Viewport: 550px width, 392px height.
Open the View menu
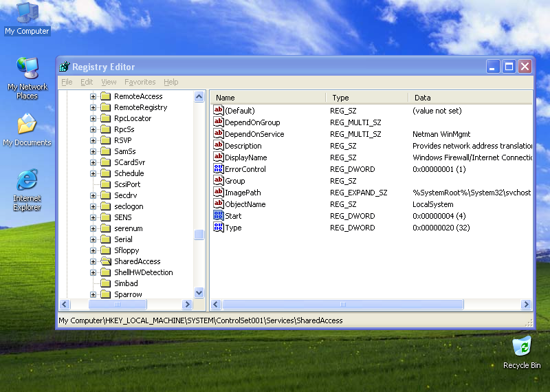coord(109,82)
